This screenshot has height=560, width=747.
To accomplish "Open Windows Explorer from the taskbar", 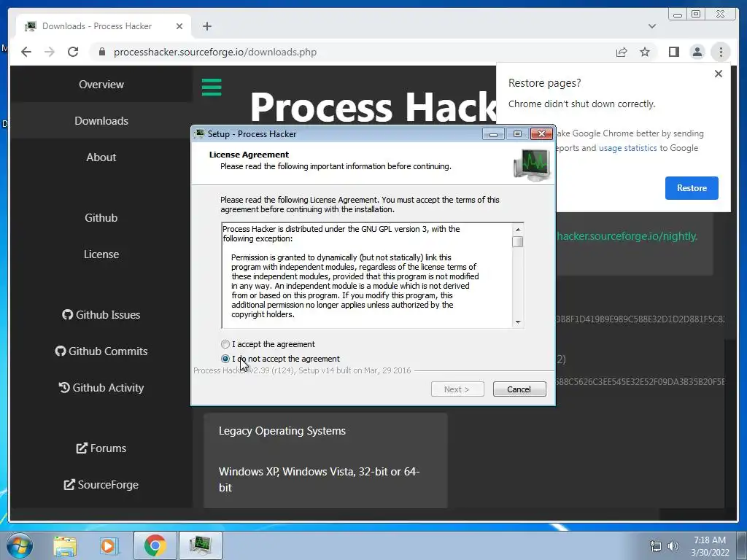I will point(65,545).
